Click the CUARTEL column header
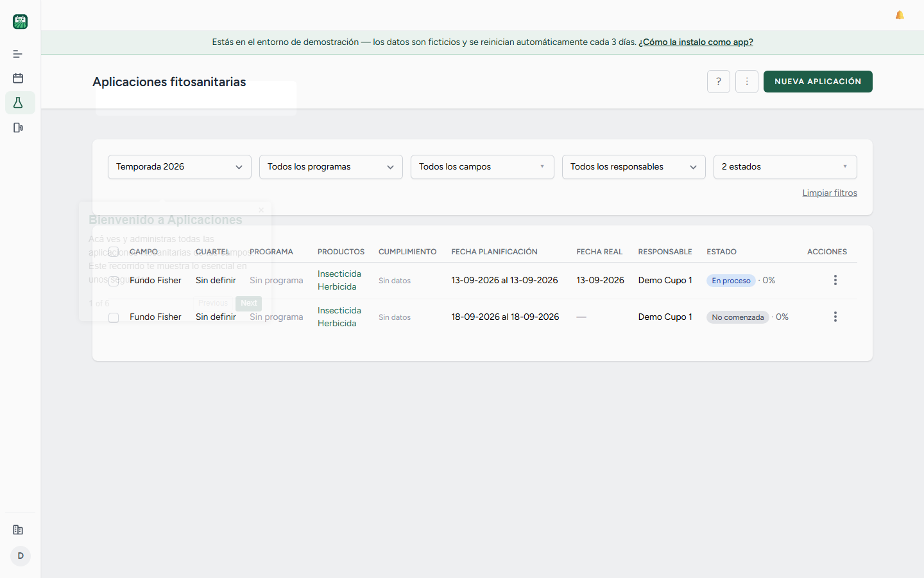The width and height of the screenshot is (924, 578). (x=212, y=252)
